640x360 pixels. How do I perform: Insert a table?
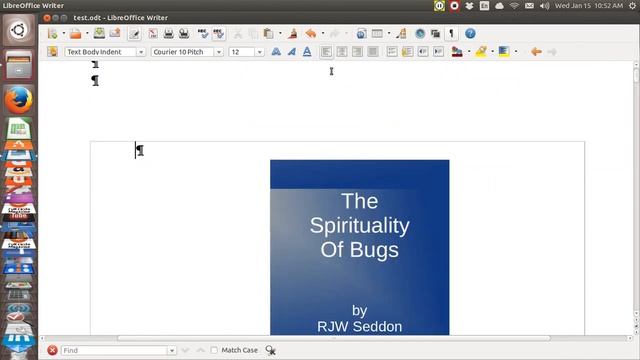point(377,33)
